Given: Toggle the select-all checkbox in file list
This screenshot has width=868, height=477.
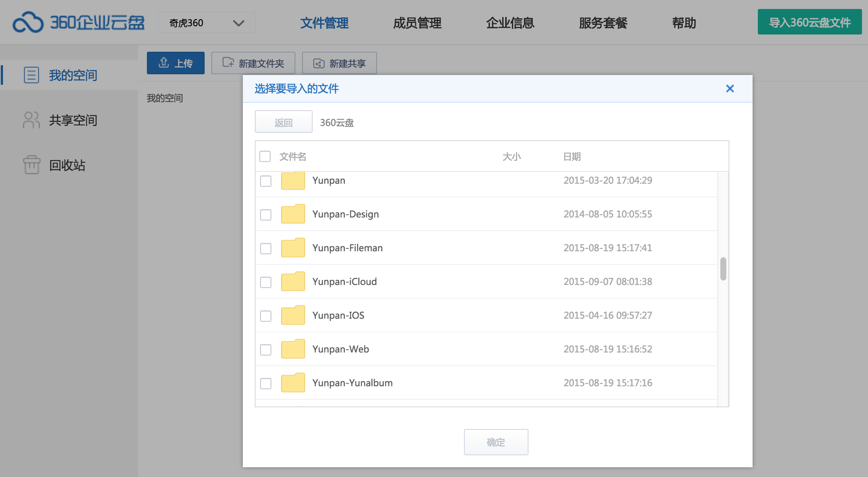Looking at the screenshot, I should tap(265, 156).
